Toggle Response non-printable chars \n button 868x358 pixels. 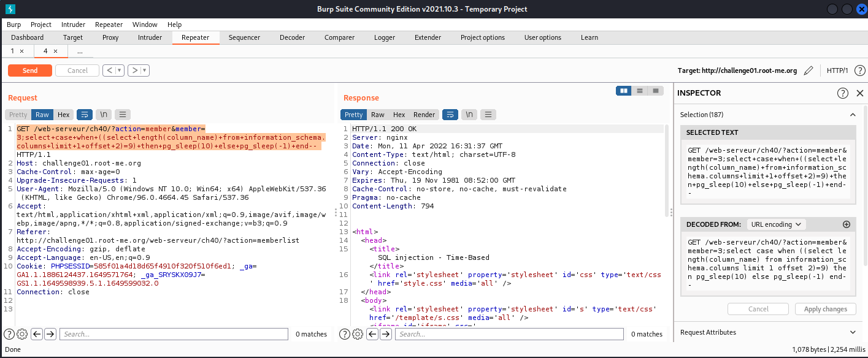pos(469,115)
